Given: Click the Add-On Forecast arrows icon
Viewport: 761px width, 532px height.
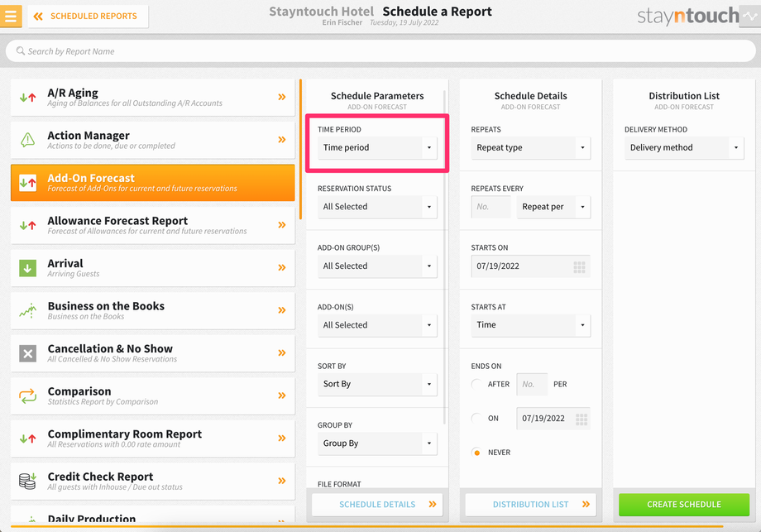Looking at the screenshot, I should (x=27, y=183).
